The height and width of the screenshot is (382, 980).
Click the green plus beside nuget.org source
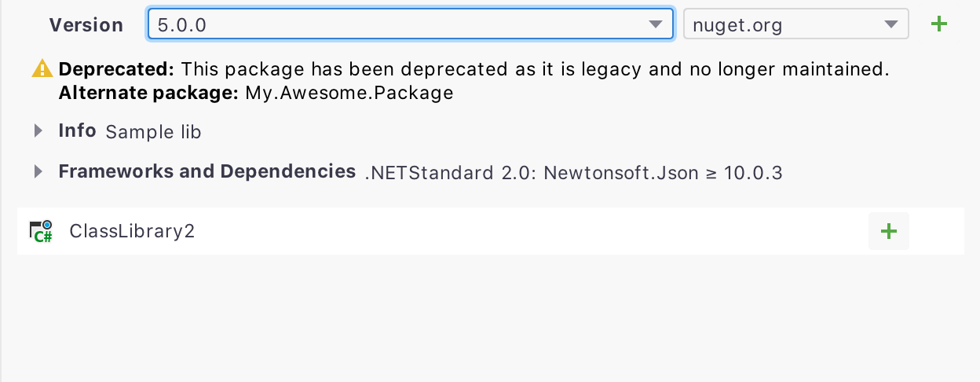coord(938,24)
